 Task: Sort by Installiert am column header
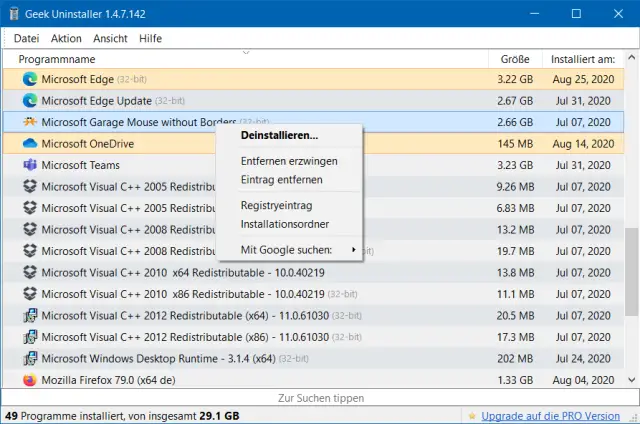coord(584,59)
